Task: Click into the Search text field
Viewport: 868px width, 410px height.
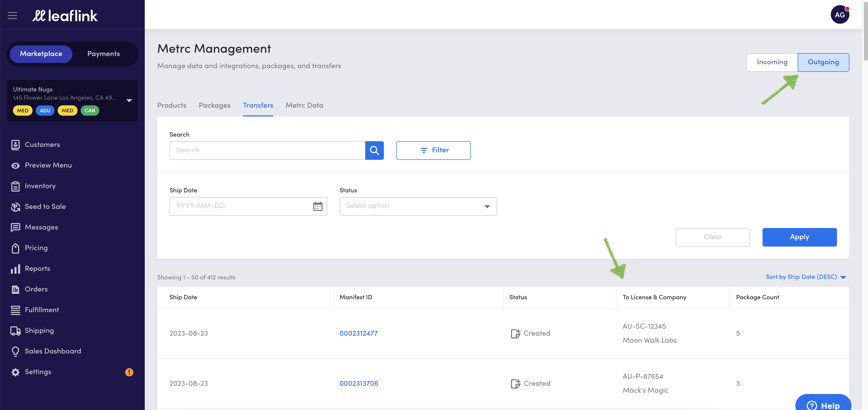Action: coord(267,150)
